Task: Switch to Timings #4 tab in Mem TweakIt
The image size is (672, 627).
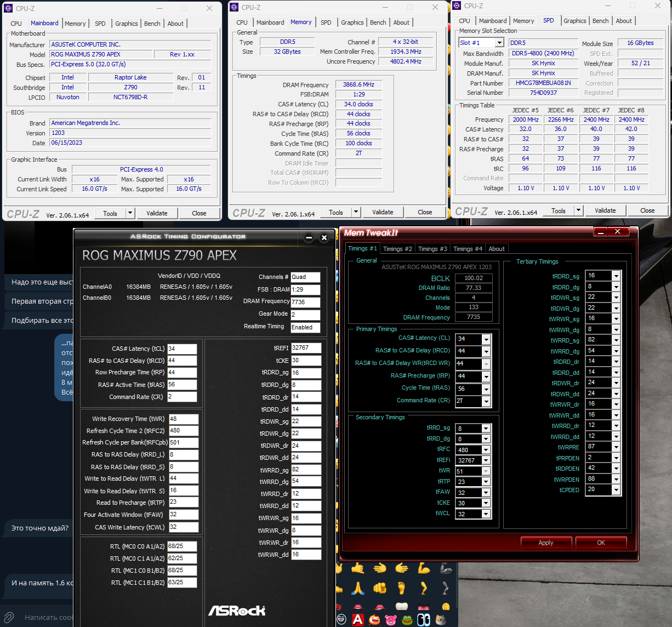Action: coord(468,249)
